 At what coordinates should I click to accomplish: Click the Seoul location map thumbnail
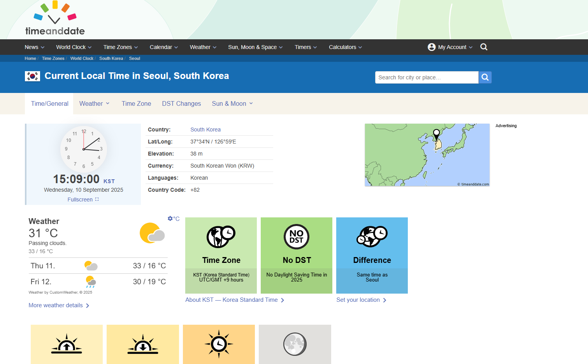(427, 155)
